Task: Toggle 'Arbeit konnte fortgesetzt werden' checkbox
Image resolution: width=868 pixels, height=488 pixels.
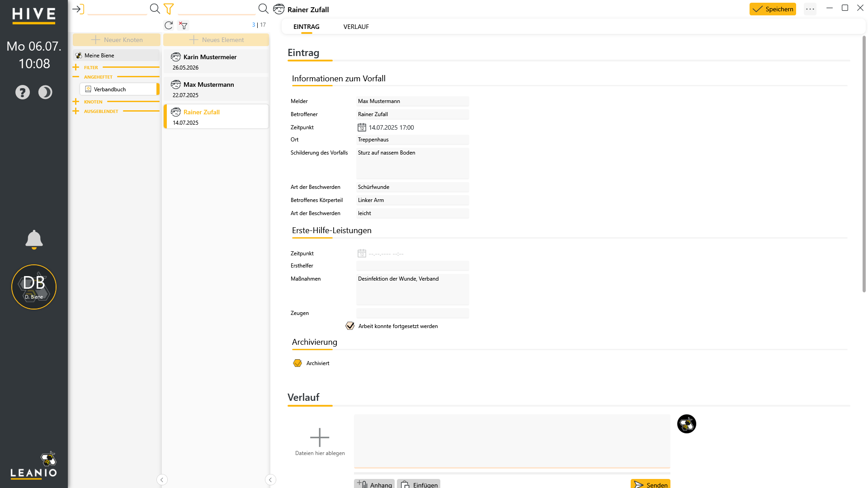Action: point(350,326)
